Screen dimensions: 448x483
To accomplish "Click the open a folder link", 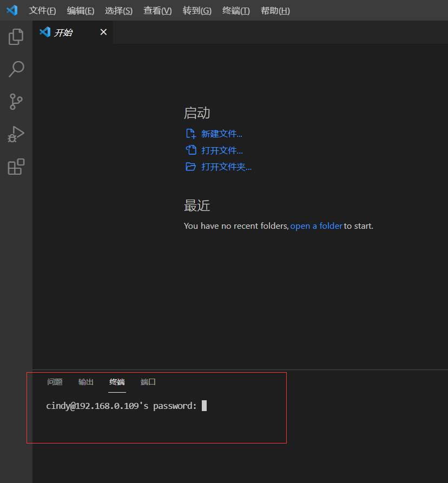I will coord(316,226).
